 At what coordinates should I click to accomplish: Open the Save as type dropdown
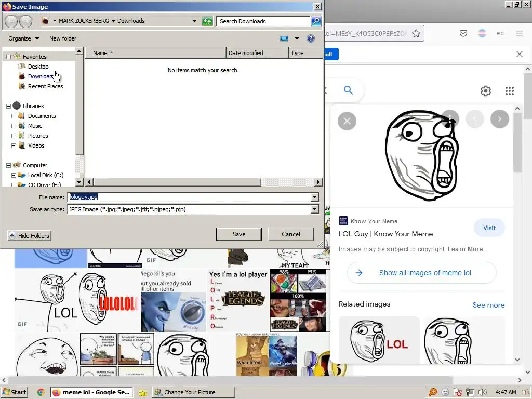(x=314, y=209)
